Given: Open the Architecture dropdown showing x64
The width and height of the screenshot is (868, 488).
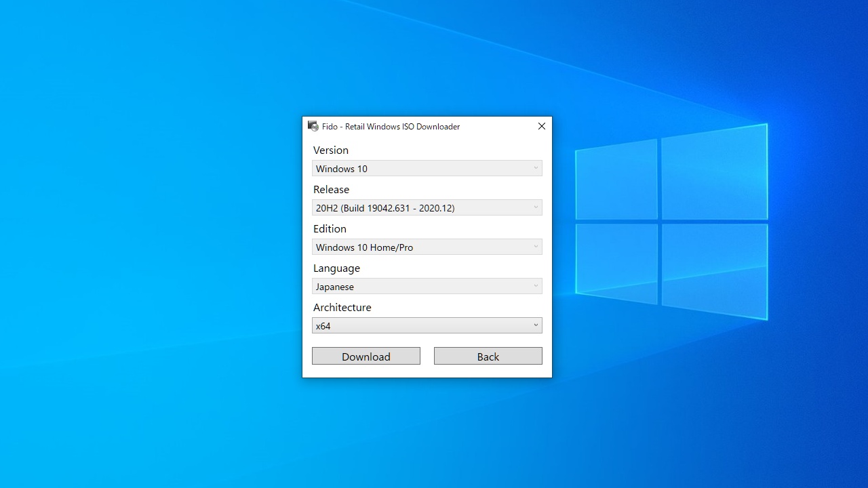Looking at the screenshot, I should [427, 325].
